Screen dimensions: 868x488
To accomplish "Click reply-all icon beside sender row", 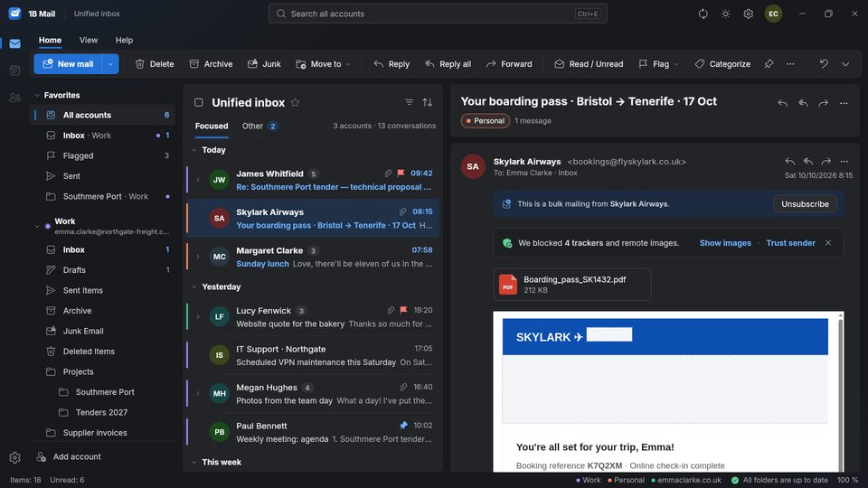I will (808, 162).
